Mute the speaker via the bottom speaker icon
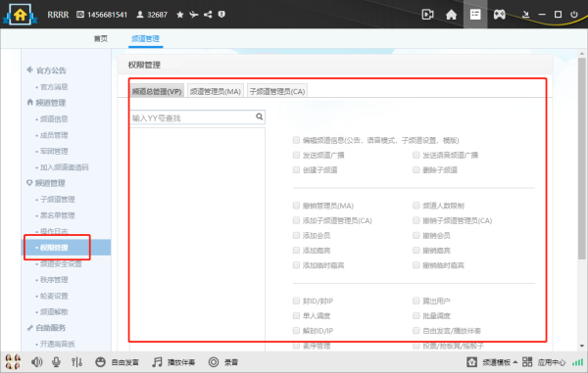This screenshot has height=373, width=588. (37, 362)
